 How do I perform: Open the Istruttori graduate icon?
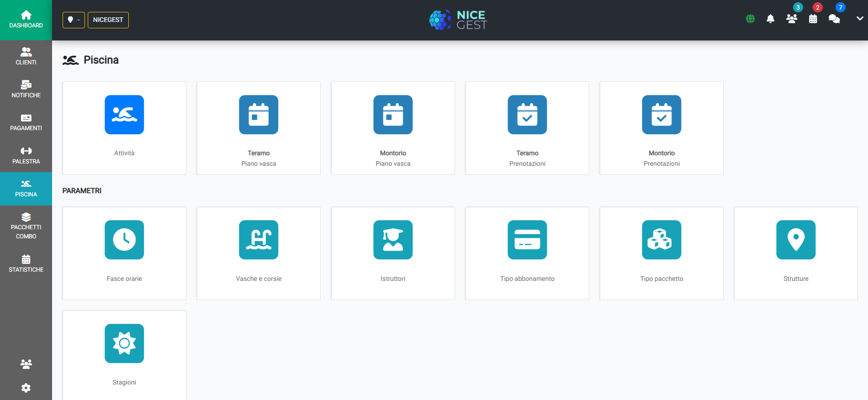point(393,240)
